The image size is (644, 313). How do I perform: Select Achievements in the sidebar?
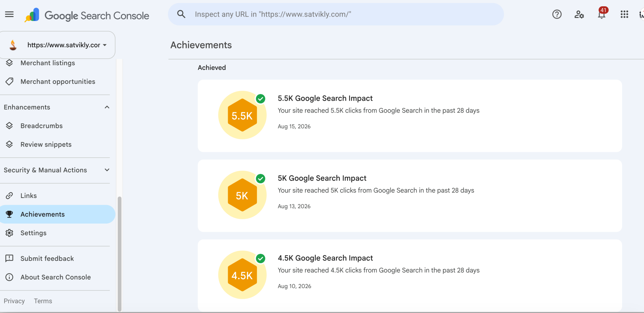57,214
